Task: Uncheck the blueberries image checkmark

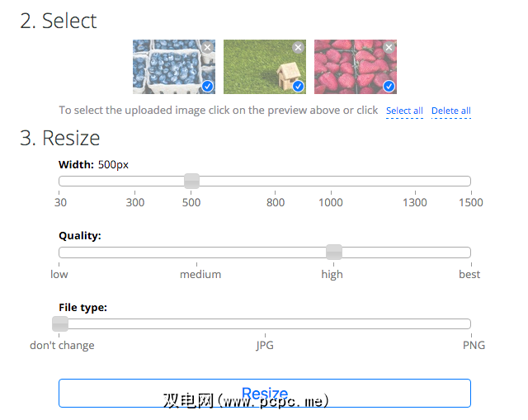Action: (207, 86)
